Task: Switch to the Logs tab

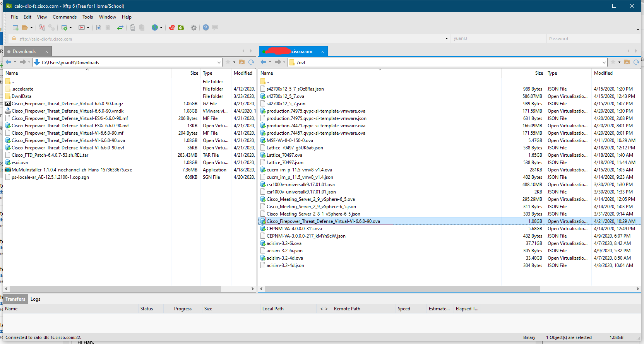Action: pos(35,299)
